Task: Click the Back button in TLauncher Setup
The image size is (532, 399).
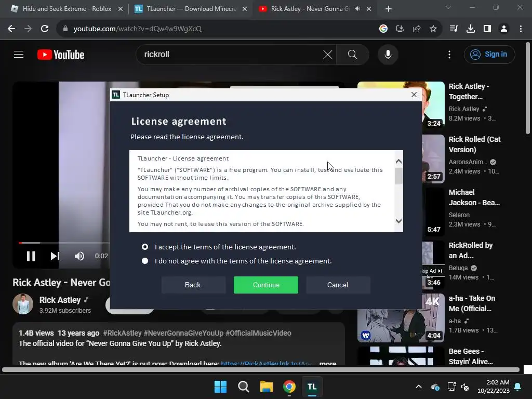Action: (193, 285)
